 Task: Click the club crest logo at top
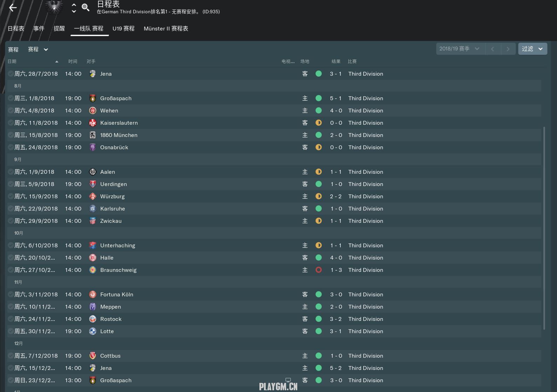tap(54, 7)
